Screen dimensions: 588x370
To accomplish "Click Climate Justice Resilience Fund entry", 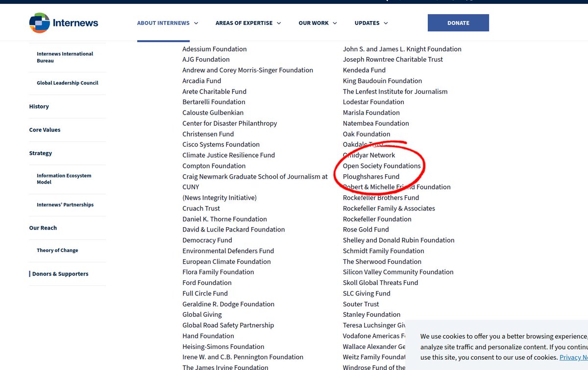I will [229, 155].
